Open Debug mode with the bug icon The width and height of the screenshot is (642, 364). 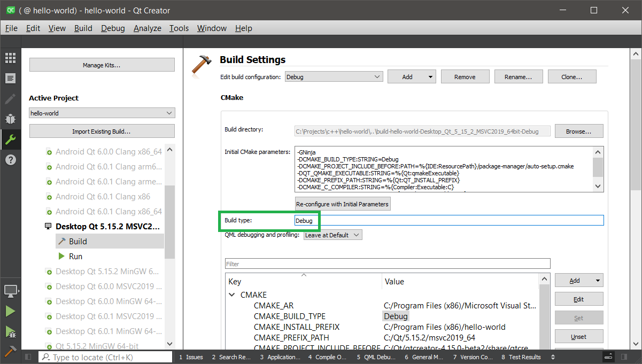click(10, 119)
